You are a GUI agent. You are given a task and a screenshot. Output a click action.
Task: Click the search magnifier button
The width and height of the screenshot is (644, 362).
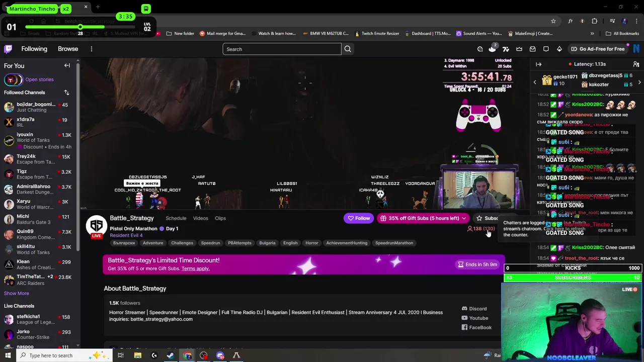[x=348, y=49]
